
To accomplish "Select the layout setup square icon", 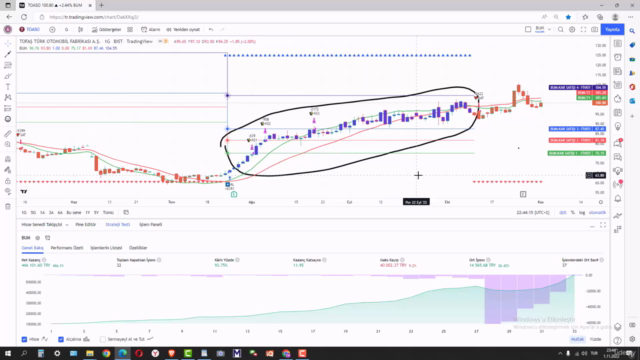I will [528, 29].
